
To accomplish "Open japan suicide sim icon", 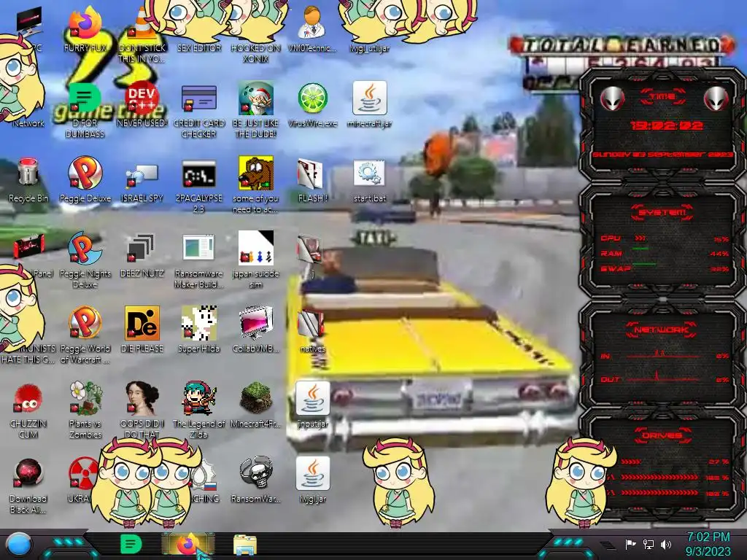I will click(x=256, y=260).
